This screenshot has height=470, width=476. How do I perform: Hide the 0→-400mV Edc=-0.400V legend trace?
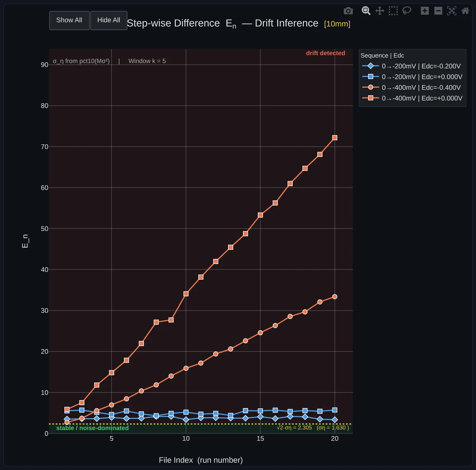click(x=412, y=87)
